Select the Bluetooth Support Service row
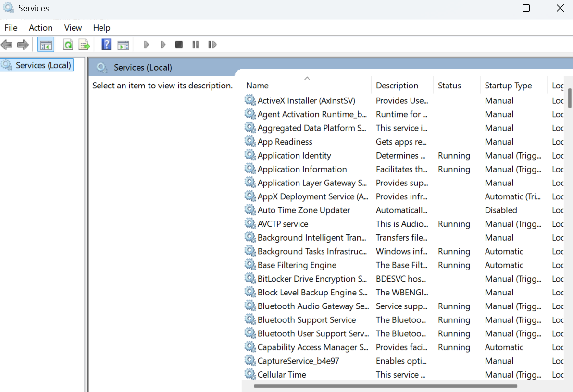This screenshot has width=573, height=392. coord(307,320)
